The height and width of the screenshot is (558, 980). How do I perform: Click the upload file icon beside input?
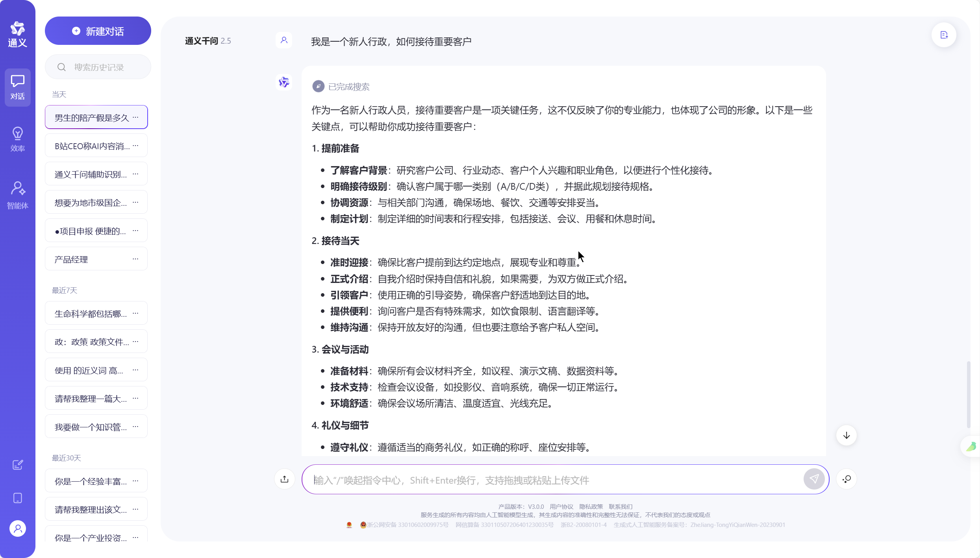click(284, 479)
